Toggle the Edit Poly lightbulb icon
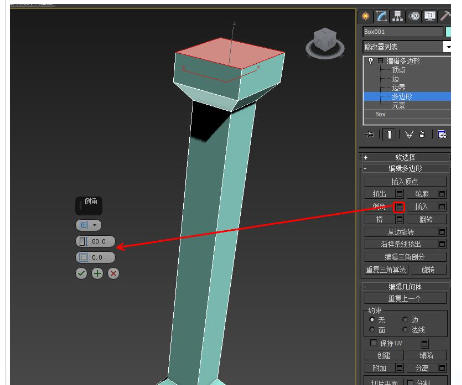 point(371,61)
